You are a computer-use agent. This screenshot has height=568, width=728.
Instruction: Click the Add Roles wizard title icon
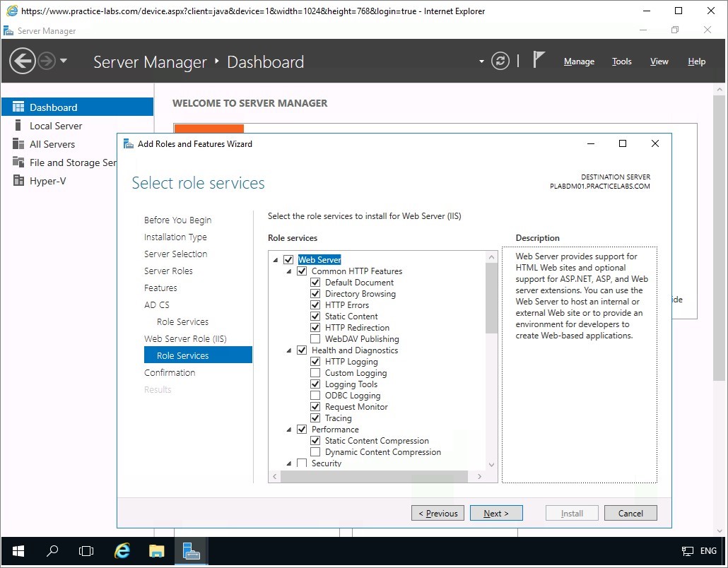[x=128, y=144]
